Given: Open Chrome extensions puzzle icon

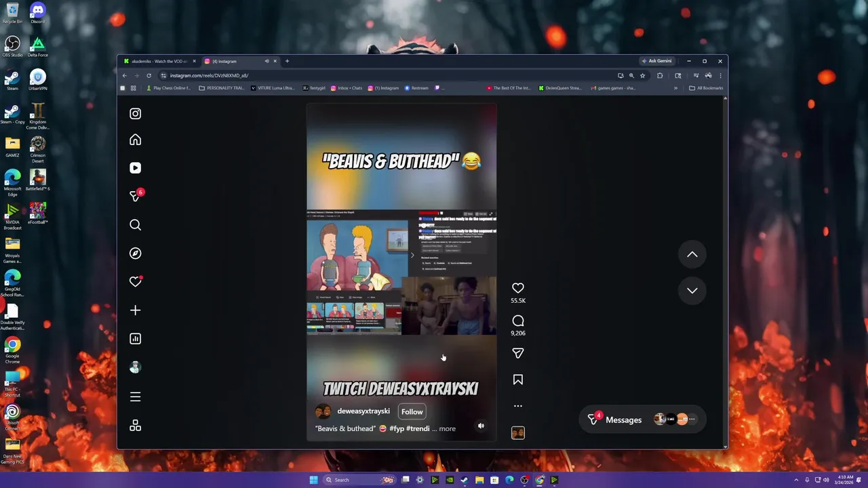Looking at the screenshot, I should click(660, 75).
